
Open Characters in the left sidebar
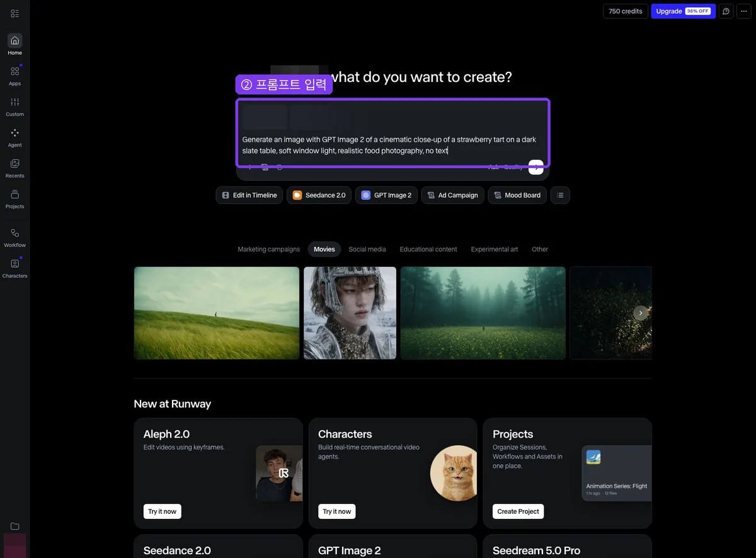pos(14,268)
